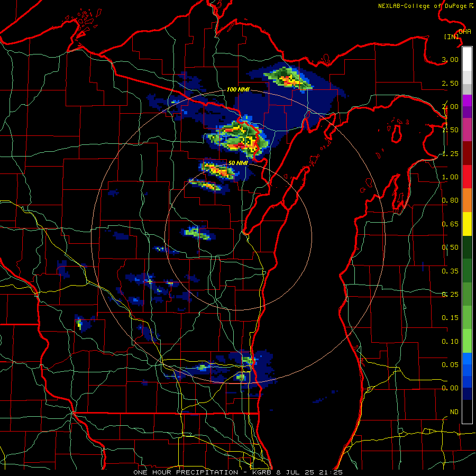
Task: Click the NEXLAB-College of DuPage label
Action: (x=423, y=6)
